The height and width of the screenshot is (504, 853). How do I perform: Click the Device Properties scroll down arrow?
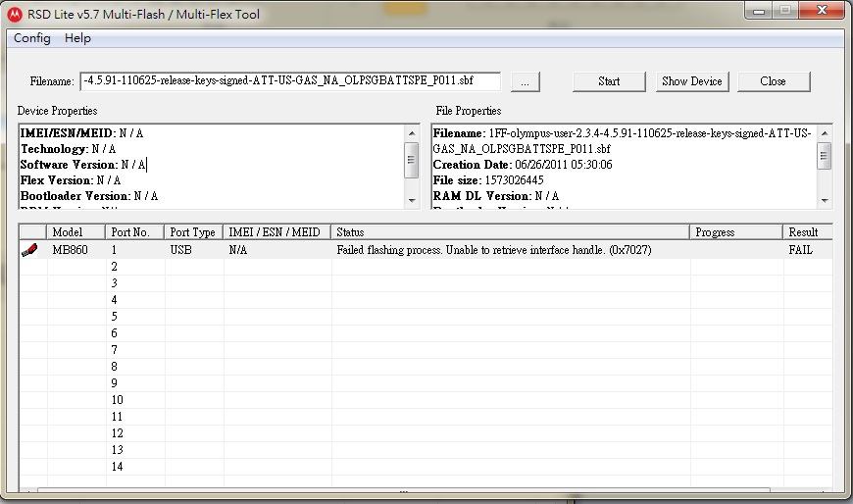[412, 201]
